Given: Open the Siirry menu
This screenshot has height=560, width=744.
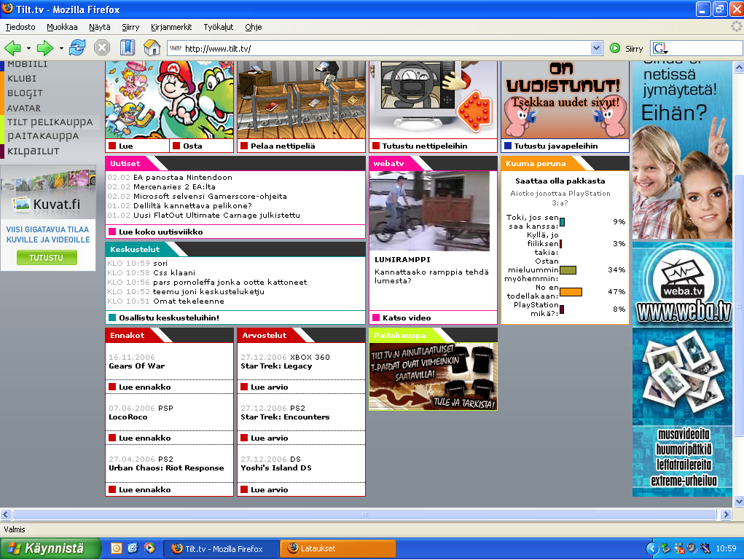Looking at the screenshot, I should coord(130,27).
